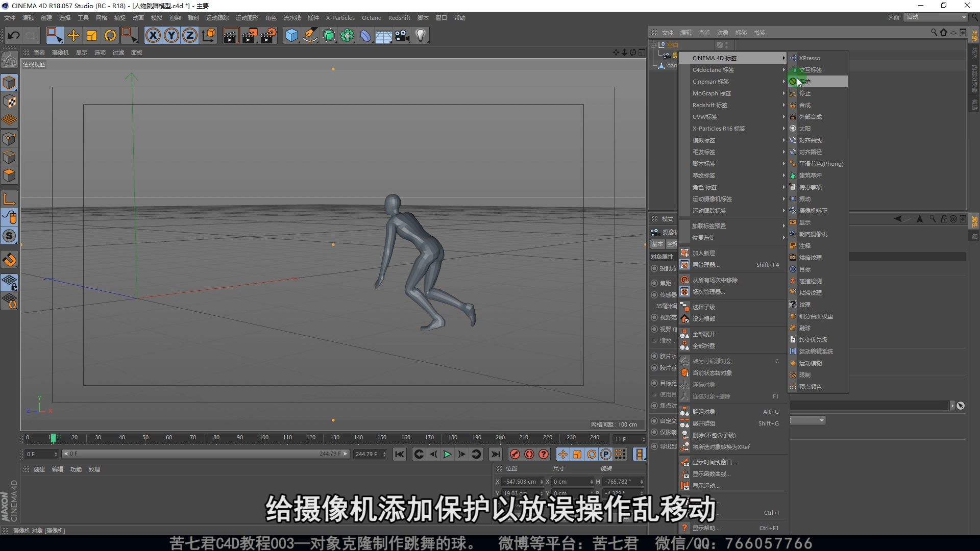The height and width of the screenshot is (551, 980).
Task: Toggle the snap S icon
Action: point(9,236)
